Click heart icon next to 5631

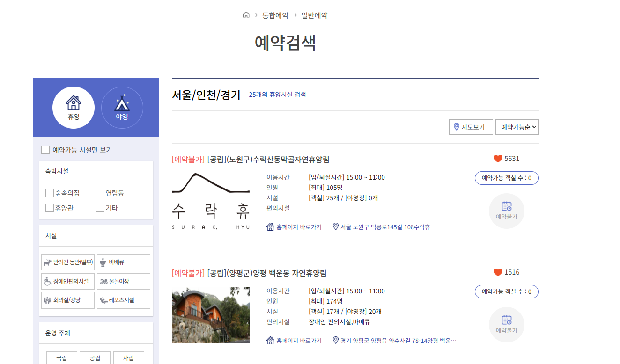(498, 159)
